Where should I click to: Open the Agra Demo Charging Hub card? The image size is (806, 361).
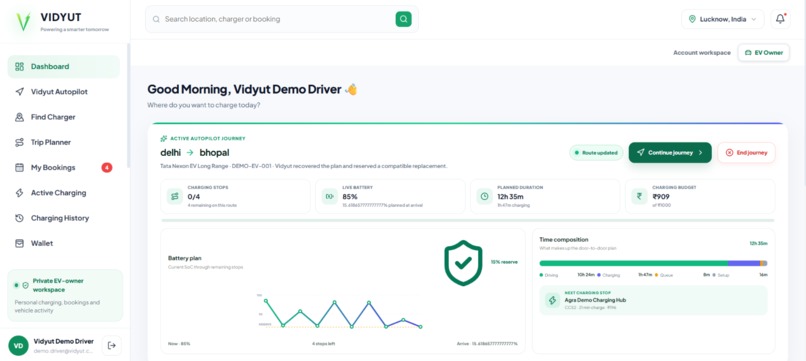click(x=653, y=300)
